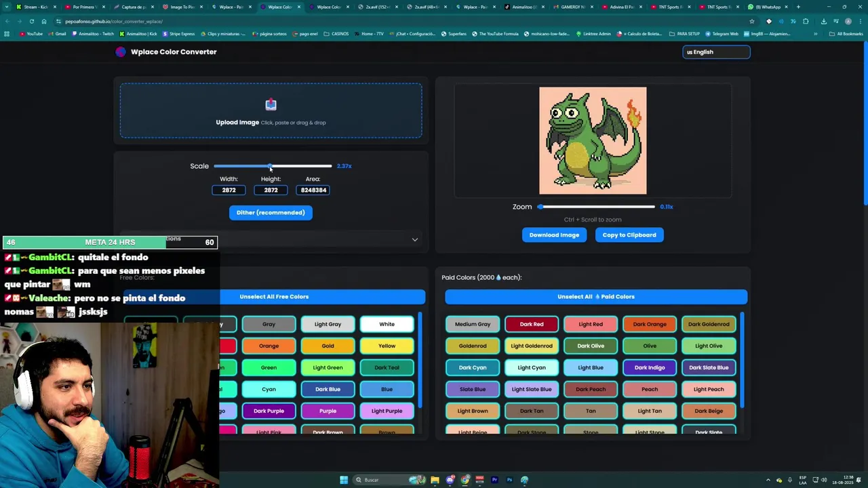Open the Telegram Web bookmark

tap(722, 33)
